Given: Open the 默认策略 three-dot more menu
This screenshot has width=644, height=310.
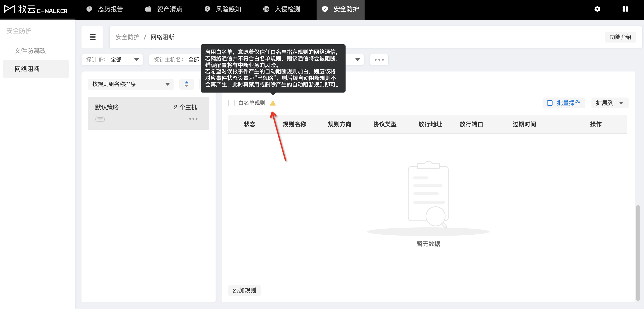Looking at the screenshot, I should (x=193, y=119).
